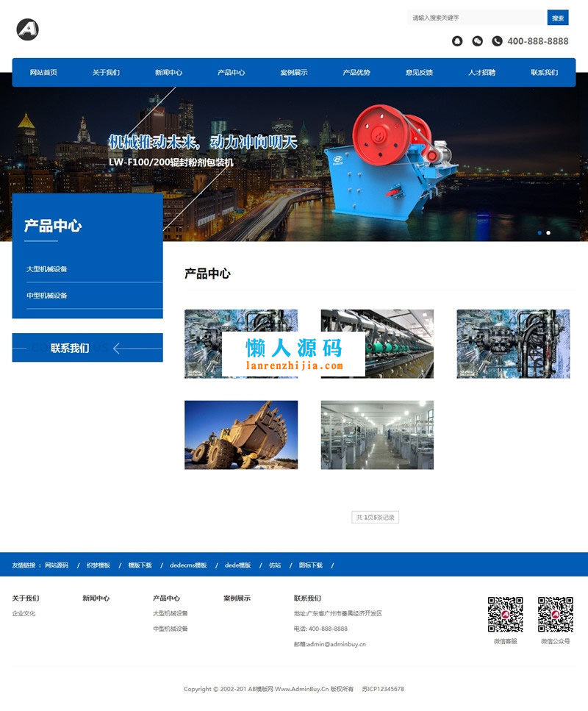
Task: Click the phone icon beside 400-888-8888
Action: (498, 41)
